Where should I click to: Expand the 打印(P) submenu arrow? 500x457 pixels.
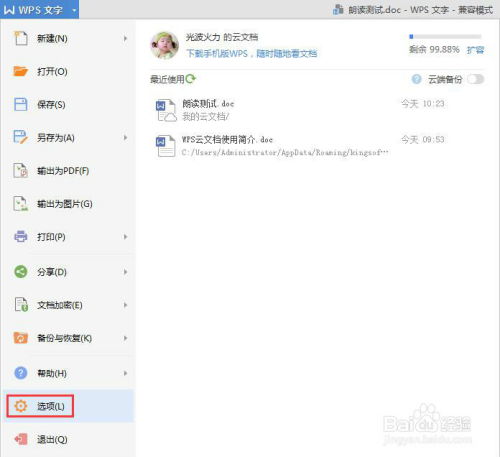125,237
